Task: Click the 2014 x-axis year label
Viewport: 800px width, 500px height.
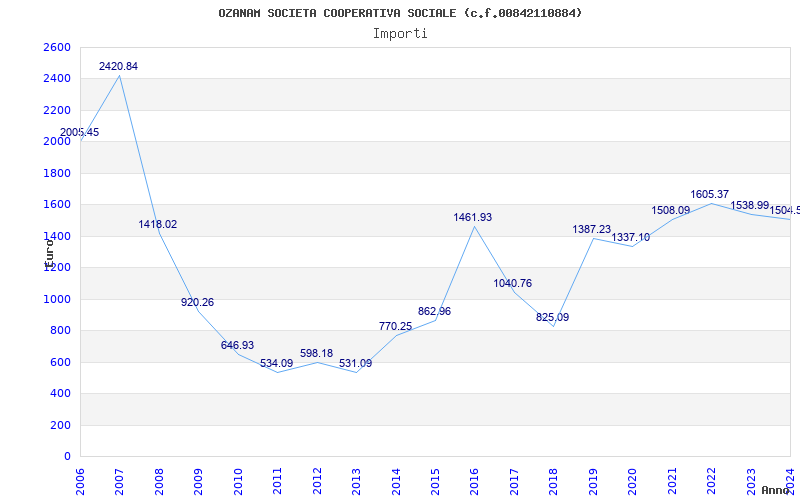Action: click(396, 482)
